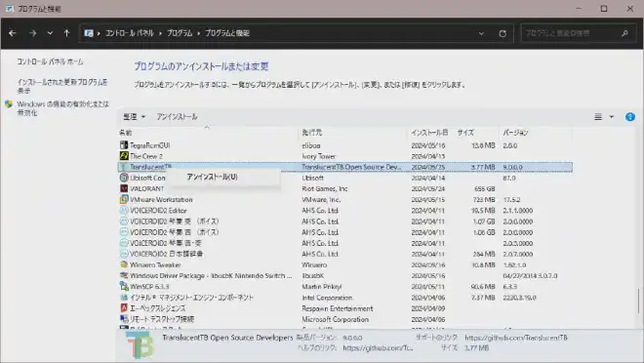
Task: Select the VOICEROID2 Editor entry
Action: click(x=345, y=210)
